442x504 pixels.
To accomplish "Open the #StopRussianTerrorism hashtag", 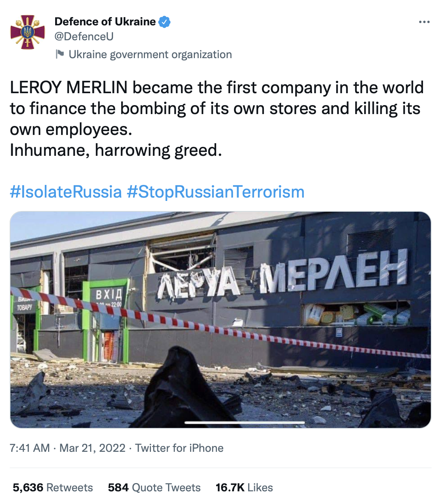I will tap(215, 192).
